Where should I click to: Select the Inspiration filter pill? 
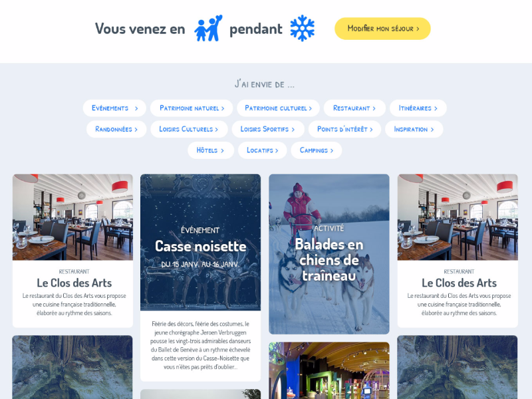[414, 129]
